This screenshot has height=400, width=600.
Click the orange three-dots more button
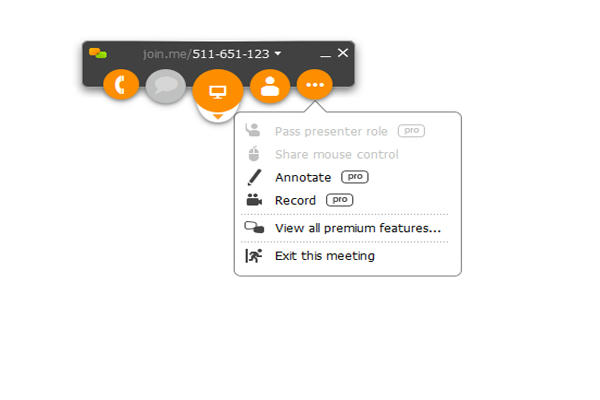[x=315, y=85]
